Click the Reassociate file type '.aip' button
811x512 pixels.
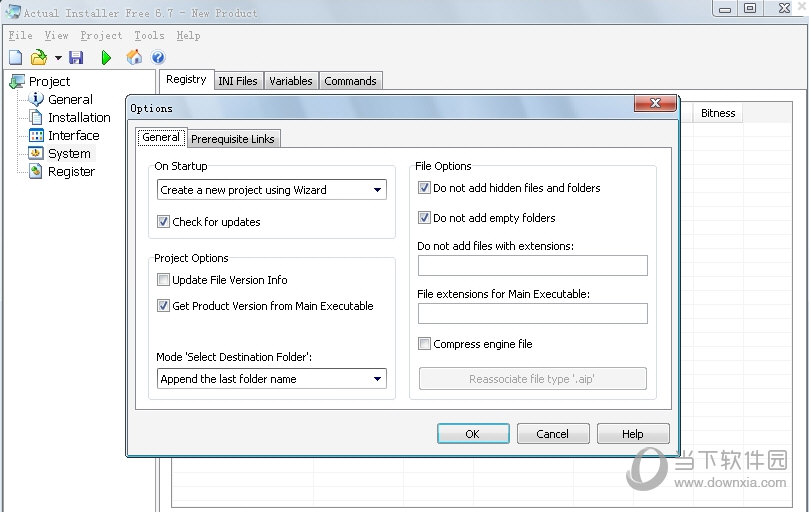click(533, 379)
